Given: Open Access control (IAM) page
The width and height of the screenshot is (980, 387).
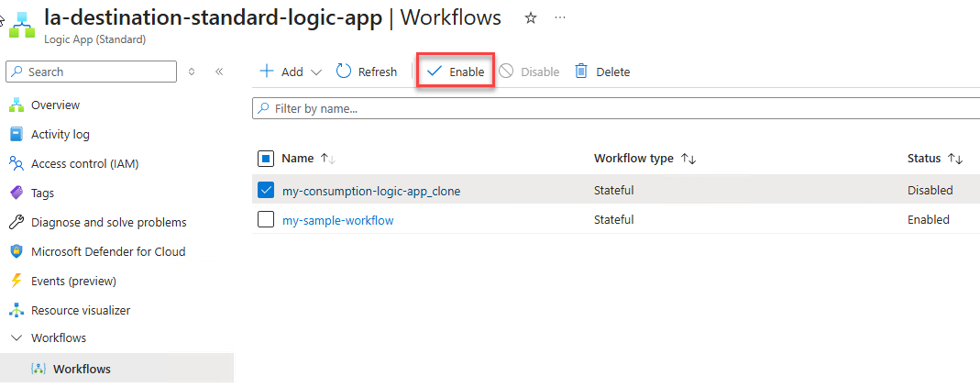Looking at the screenshot, I should click(84, 163).
